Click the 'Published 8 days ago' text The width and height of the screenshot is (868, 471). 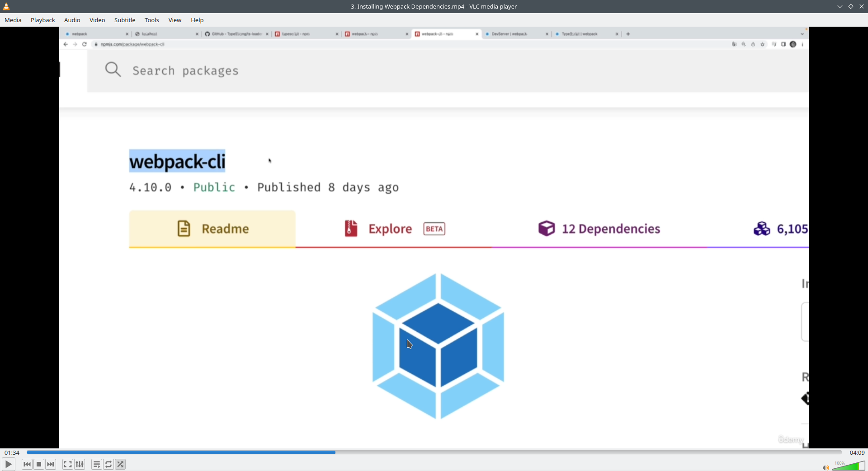pos(328,188)
